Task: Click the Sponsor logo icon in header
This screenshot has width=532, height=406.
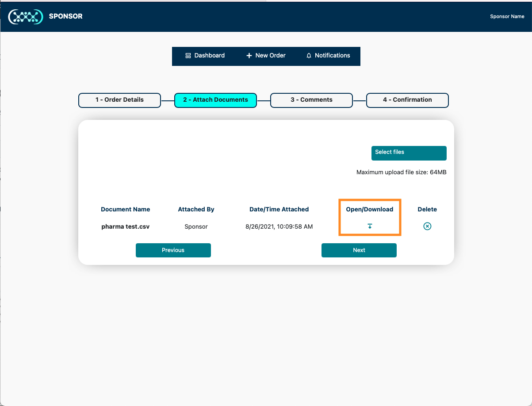Action: pos(26,17)
